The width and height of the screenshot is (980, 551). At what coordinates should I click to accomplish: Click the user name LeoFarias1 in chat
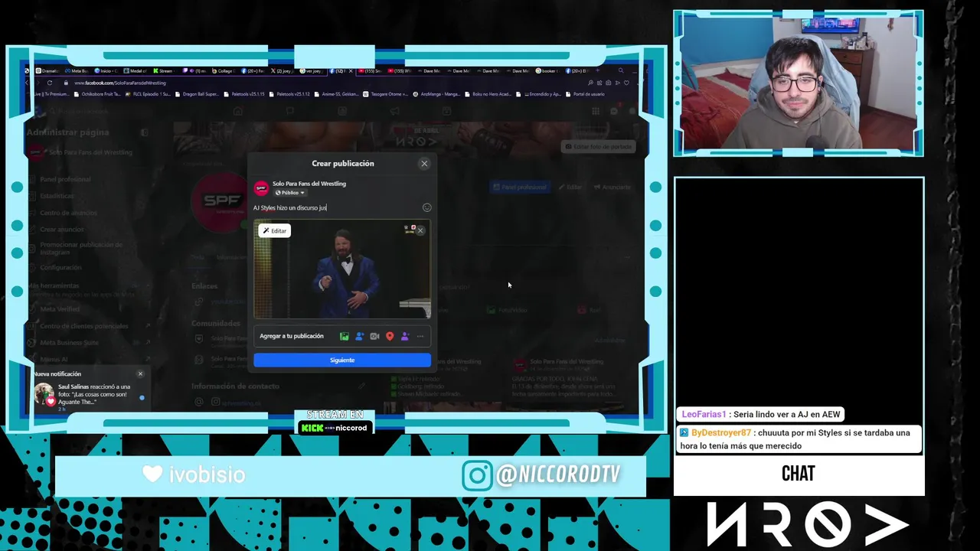click(x=704, y=414)
